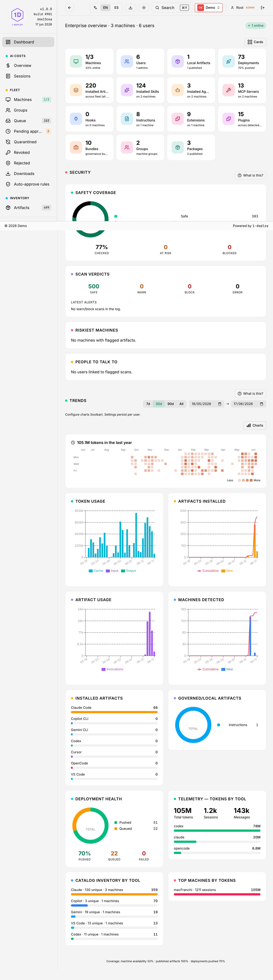Toggle the light theme sun icon
This screenshot has height=980, width=273.
pos(144,8)
